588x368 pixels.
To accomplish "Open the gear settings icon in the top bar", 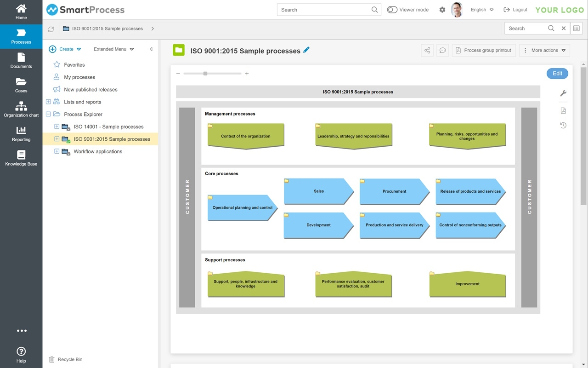I will click(442, 10).
